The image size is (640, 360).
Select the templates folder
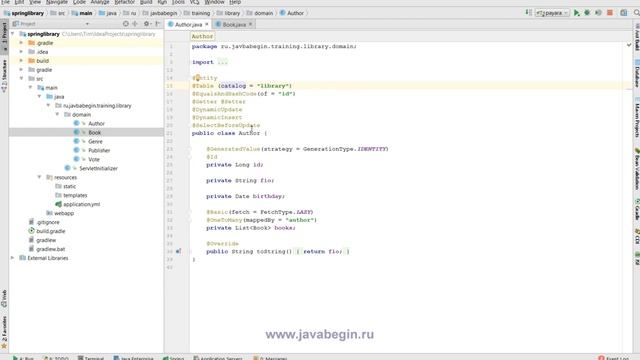75,196
